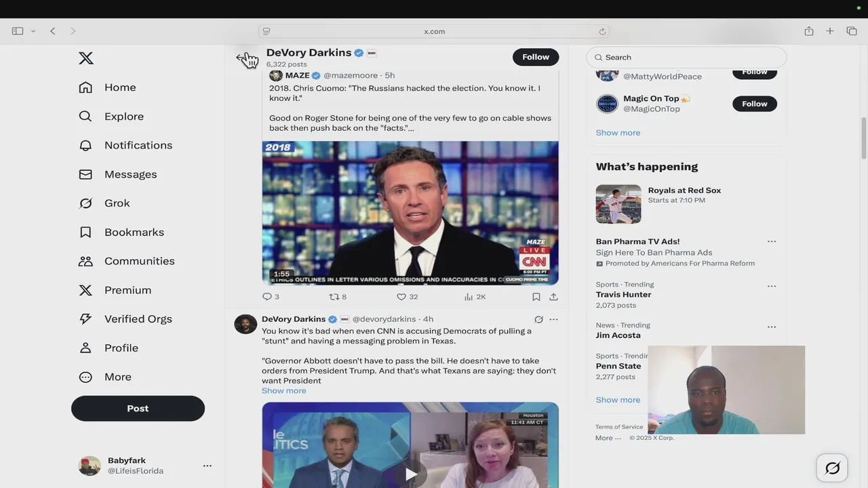Click the Verified Orgs lightning icon
The height and width of the screenshot is (488, 868).
[x=85, y=319]
